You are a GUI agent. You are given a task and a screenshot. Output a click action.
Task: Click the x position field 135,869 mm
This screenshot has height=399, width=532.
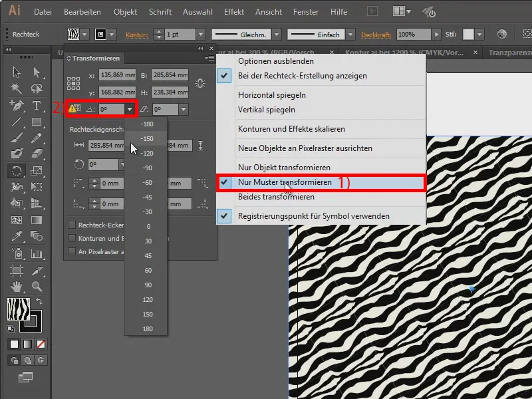(x=117, y=74)
